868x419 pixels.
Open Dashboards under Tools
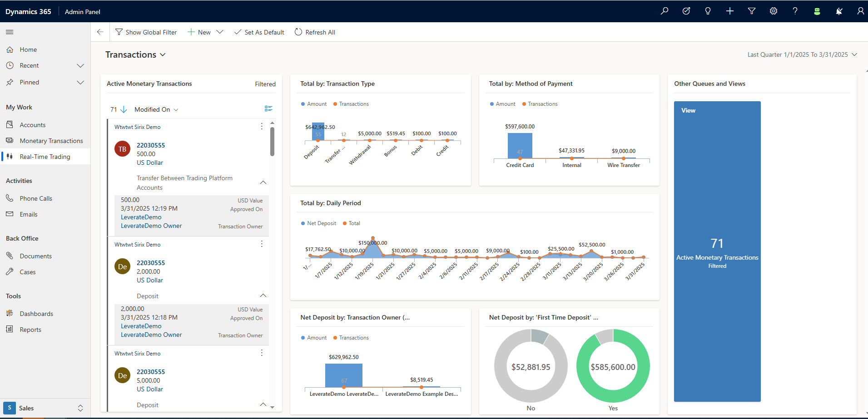[36, 313]
